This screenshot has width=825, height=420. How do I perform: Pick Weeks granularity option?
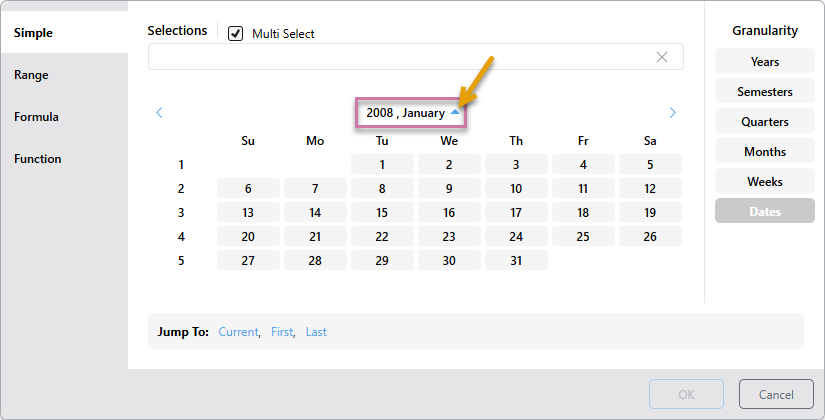click(764, 182)
